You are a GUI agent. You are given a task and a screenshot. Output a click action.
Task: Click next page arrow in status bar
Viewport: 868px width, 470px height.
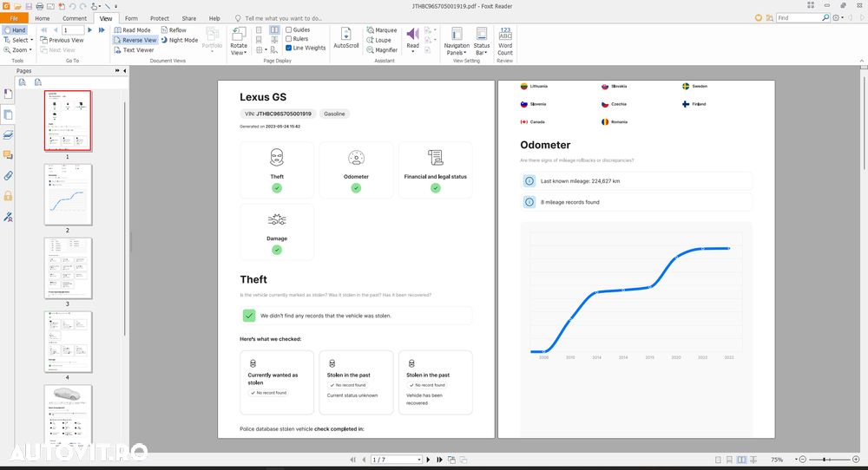click(428, 460)
